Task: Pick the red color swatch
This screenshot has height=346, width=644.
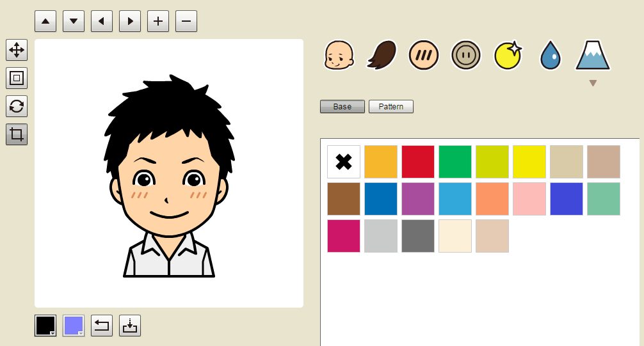Action: (x=418, y=162)
